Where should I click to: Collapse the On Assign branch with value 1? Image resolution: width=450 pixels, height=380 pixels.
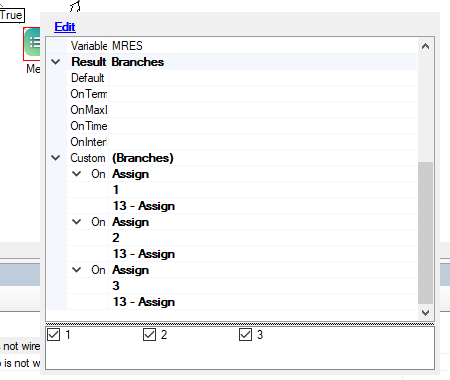coord(77,174)
